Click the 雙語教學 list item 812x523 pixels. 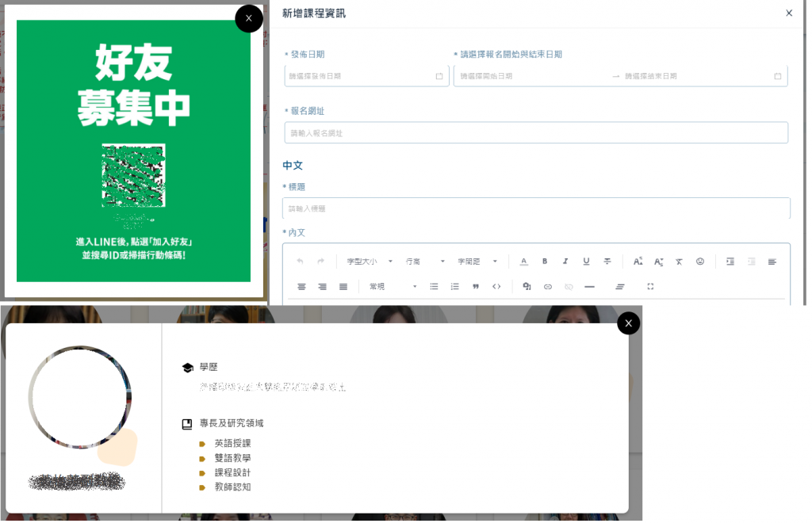[232, 458]
